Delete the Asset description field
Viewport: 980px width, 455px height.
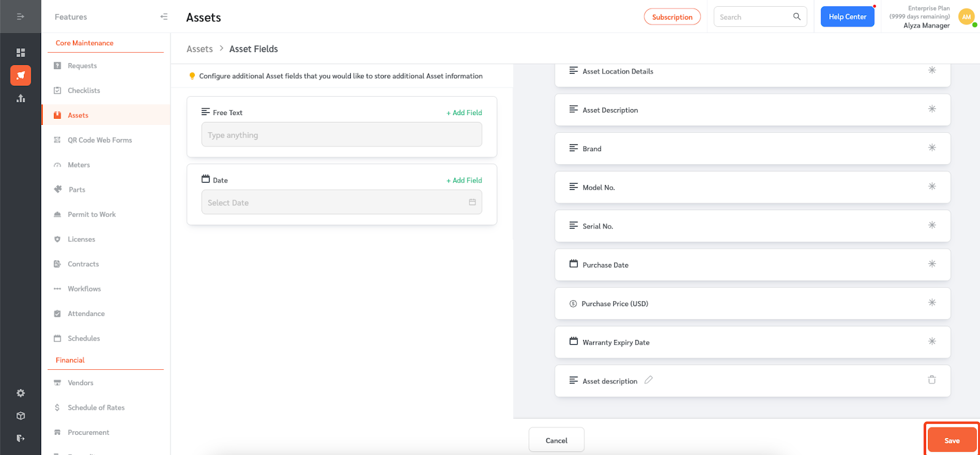click(x=932, y=380)
